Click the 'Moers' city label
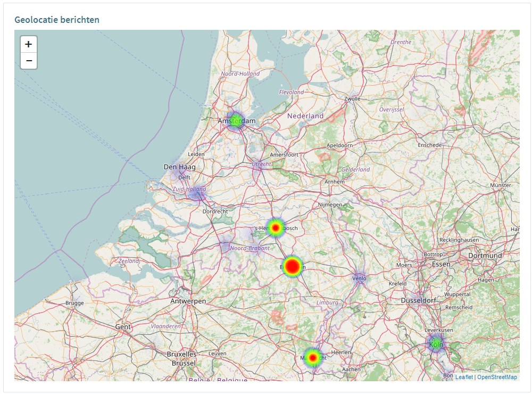 coord(404,265)
